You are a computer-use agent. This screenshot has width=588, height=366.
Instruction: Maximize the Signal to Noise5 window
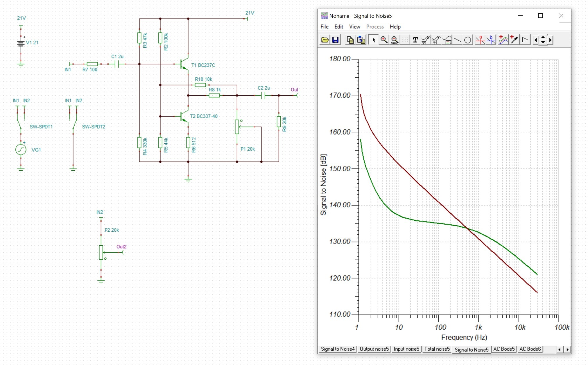pyautogui.click(x=540, y=16)
